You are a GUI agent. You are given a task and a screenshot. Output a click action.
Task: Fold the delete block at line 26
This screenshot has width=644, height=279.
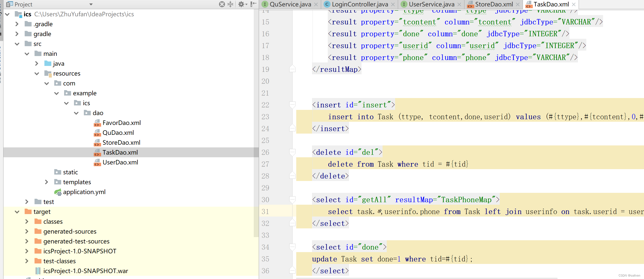pos(292,152)
